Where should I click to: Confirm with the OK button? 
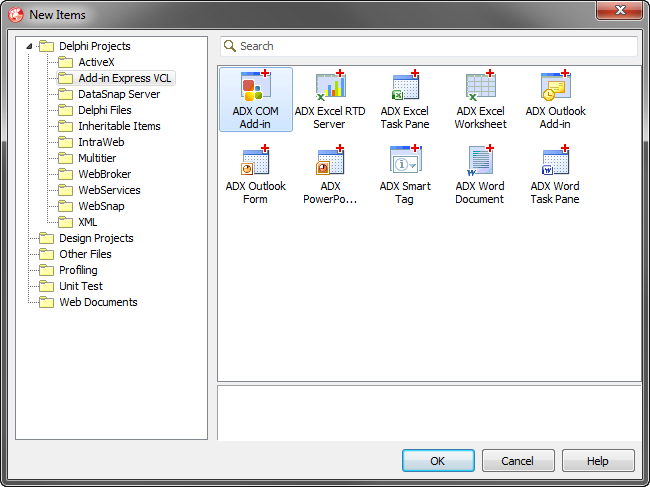click(x=438, y=460)
